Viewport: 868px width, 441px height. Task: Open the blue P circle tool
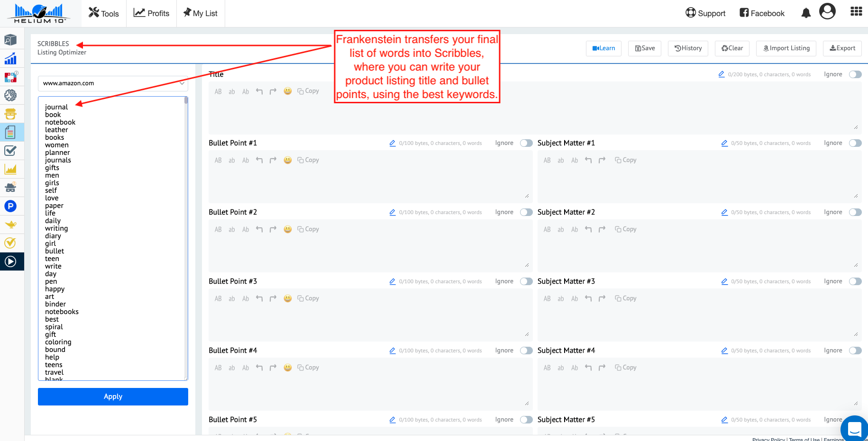coord(10,206)
